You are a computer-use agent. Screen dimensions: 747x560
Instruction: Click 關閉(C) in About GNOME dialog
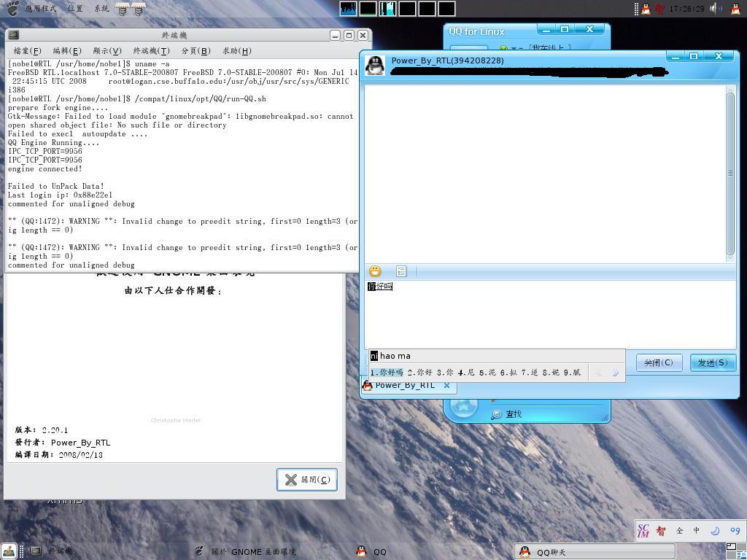[x=307, y=480]
